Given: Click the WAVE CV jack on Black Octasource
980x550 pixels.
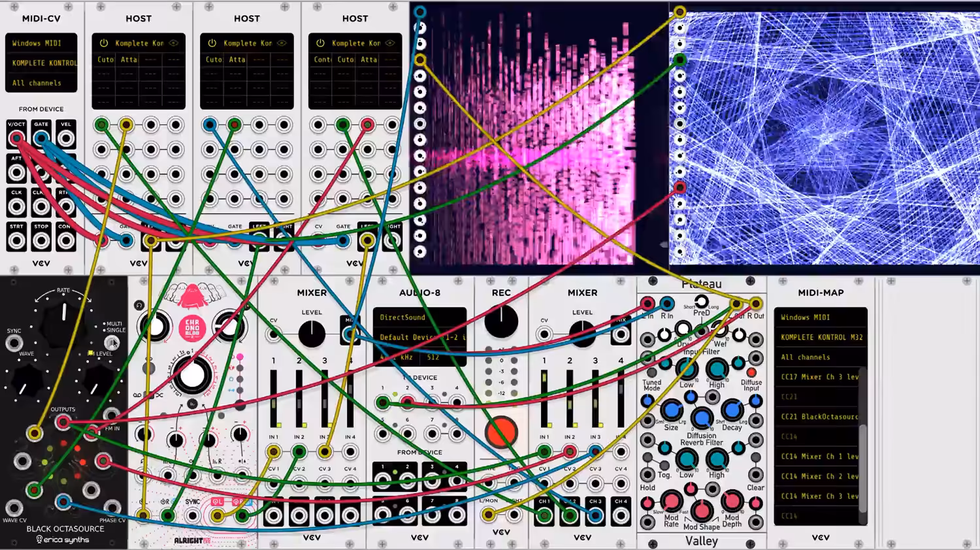Looking at the screenshot, I should [x=14, y=508].
